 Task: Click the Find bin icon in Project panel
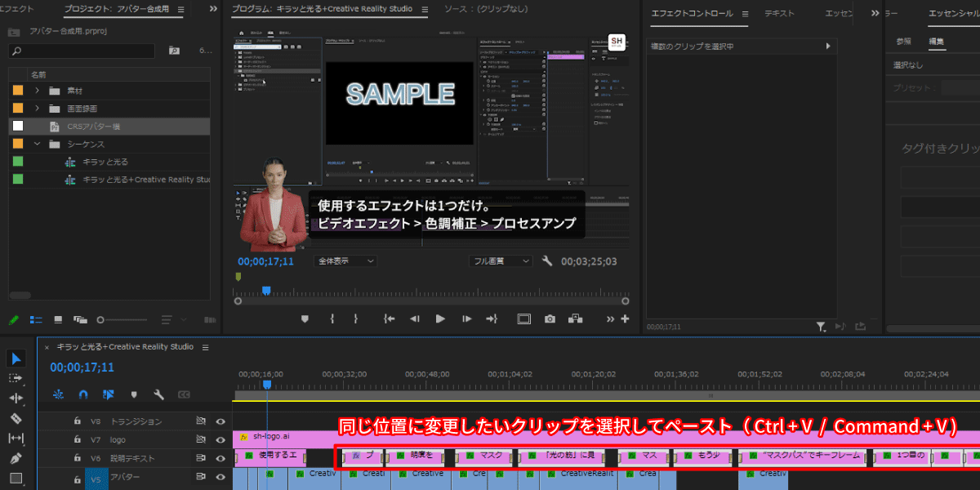[174, 51]
